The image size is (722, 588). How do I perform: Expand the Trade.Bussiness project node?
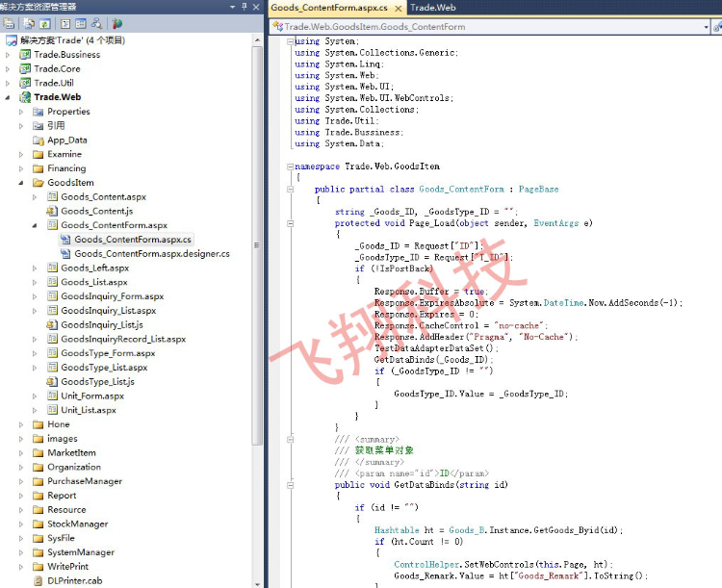coord(8,55)
